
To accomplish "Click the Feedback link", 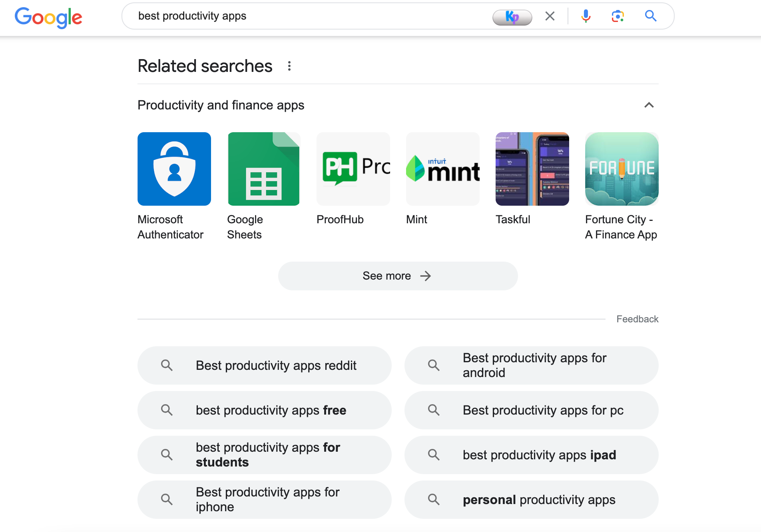I will point(637,319).
